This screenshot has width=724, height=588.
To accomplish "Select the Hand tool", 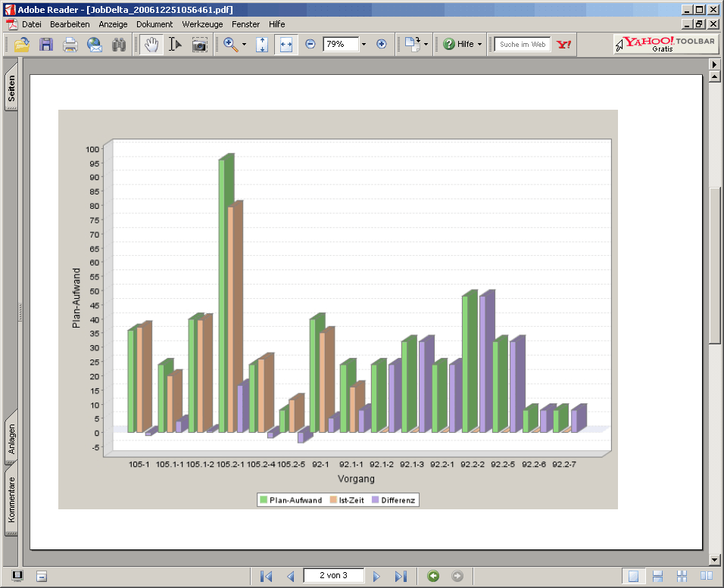I will tap(151, 45).
